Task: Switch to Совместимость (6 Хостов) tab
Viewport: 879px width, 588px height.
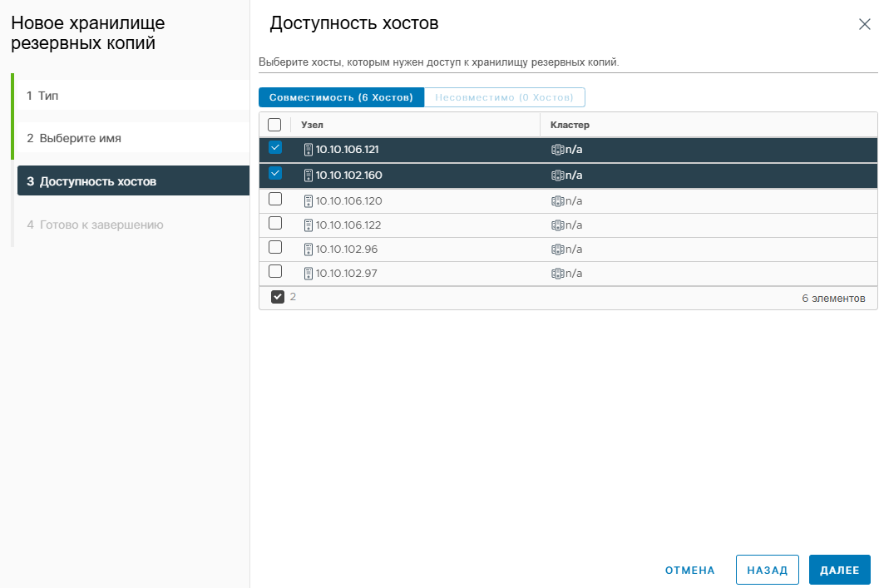Action: point(342,97)
